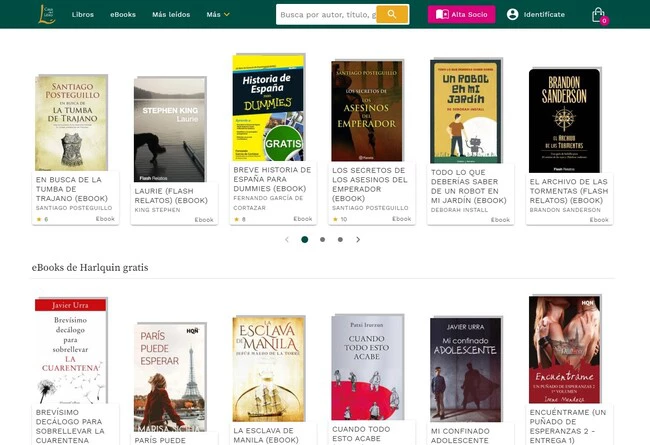Click title MI CONFINADO ADOLESCENTE
Screen dimensions: 650x445
(x=460, y=435)
